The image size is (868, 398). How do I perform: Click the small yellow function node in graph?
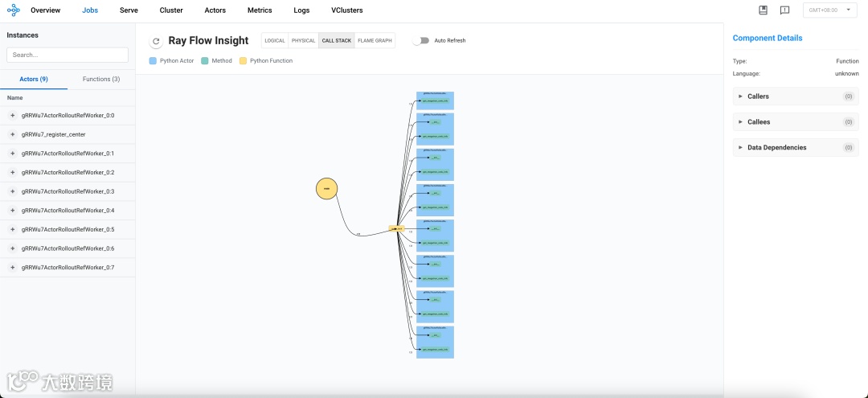tap(396, 228)
